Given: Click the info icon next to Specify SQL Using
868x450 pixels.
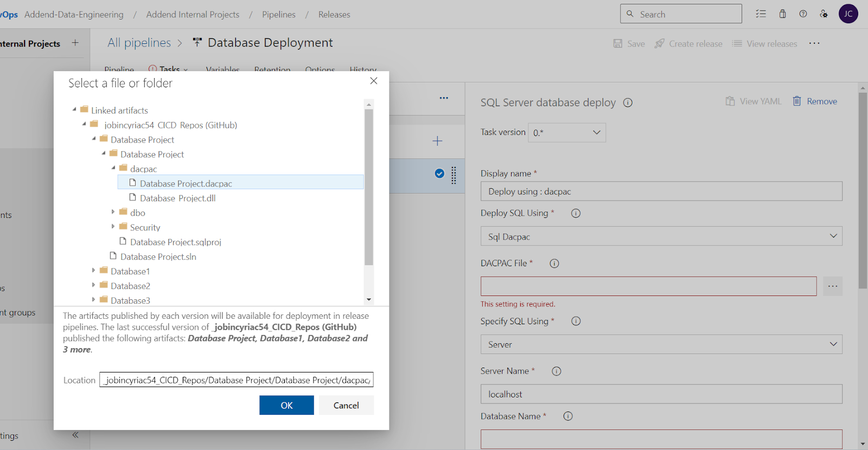Looking at the screenshot, I should pos(576,321).
